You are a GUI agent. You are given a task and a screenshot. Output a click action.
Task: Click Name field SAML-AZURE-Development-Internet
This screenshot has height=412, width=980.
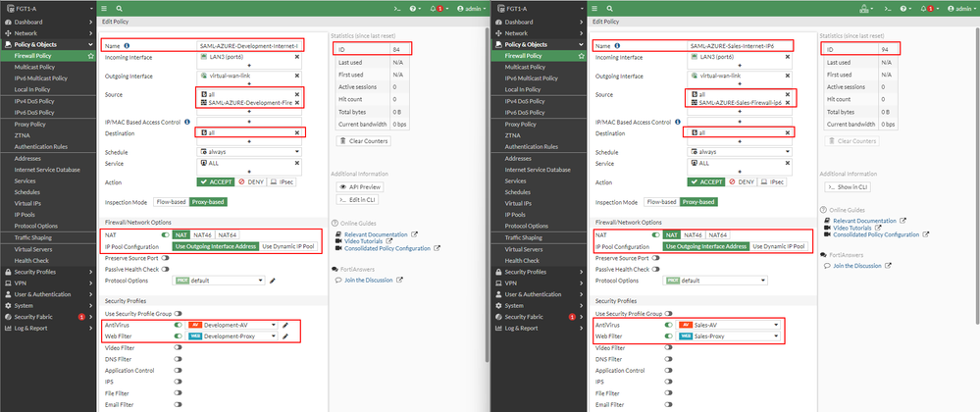pos(249,46)
